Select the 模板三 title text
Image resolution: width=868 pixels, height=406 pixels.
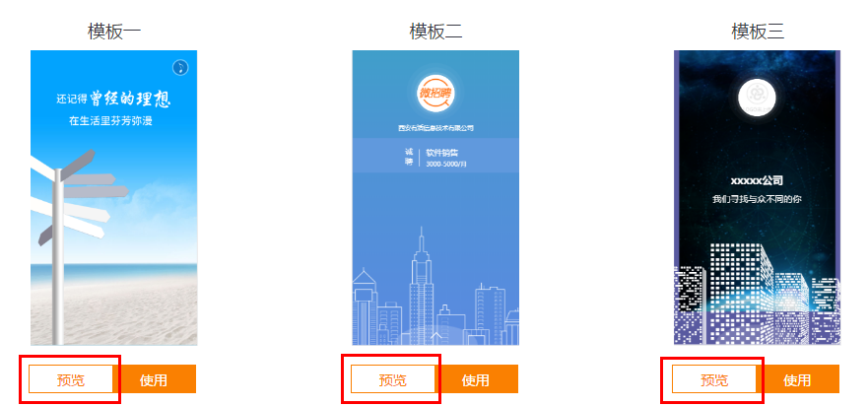[x=758, y=32]
